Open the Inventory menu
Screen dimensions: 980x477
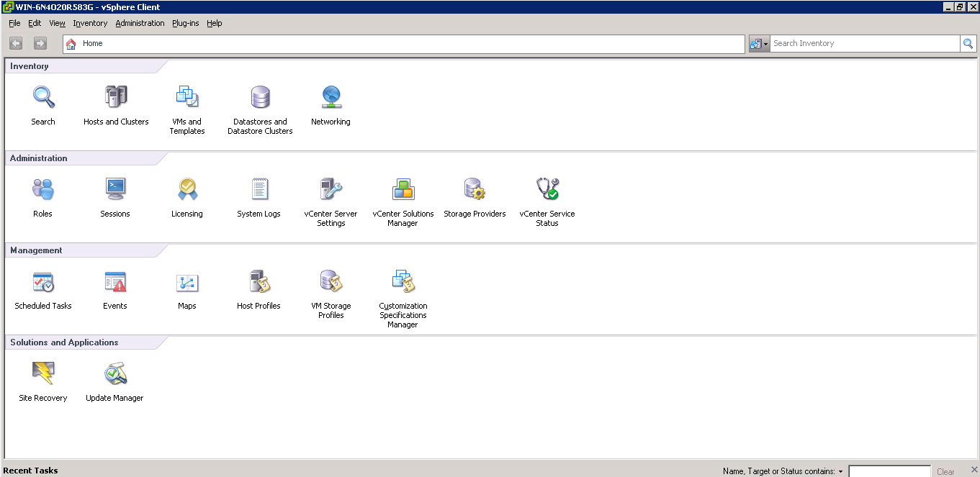90,23
